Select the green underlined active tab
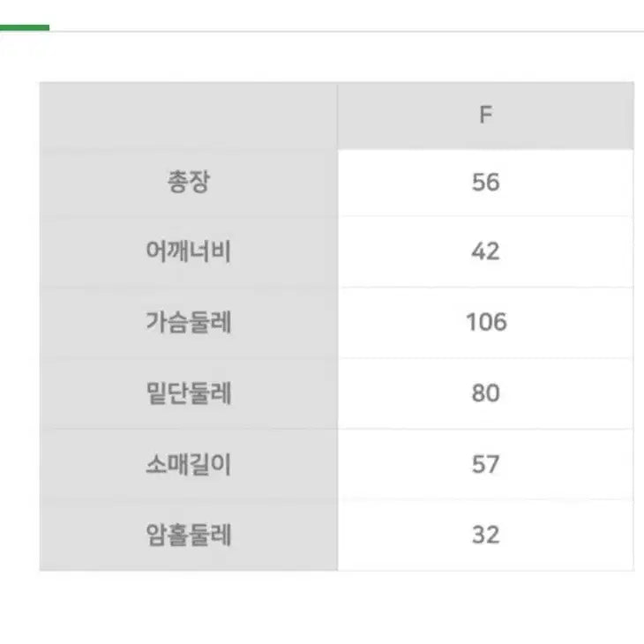Image resolution: width=644 pixels, height=644 pixels. pos(24,28)
